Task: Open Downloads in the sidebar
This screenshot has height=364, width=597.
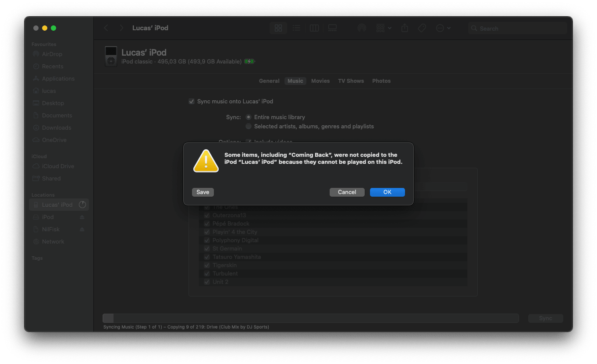Action: (x=59, y=128)
